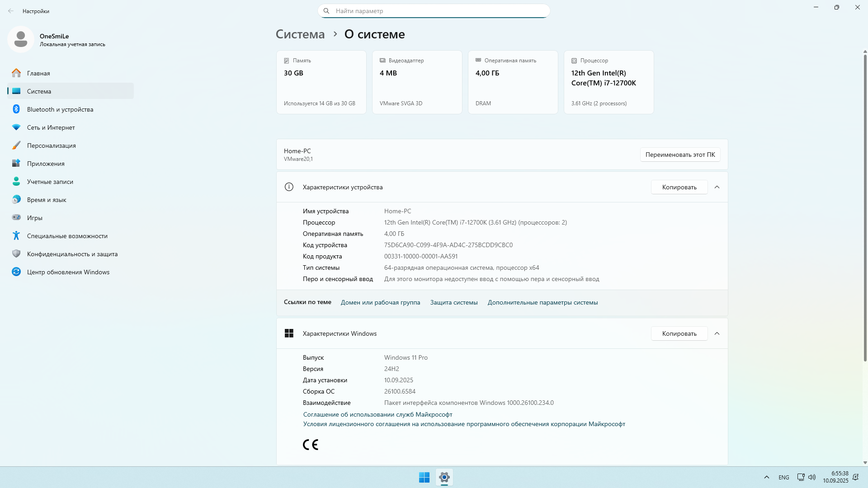
Task: Click the OneSmiLe account avatar
Action: point(21,39)
